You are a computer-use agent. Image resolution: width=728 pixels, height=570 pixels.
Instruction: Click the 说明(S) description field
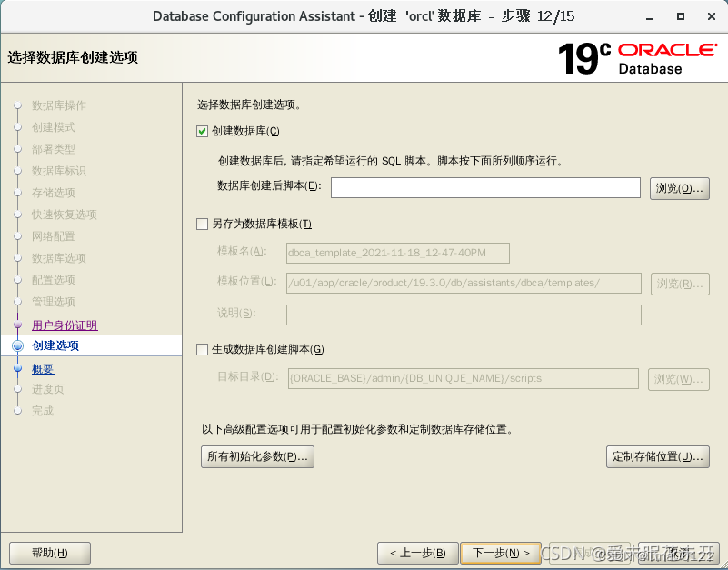(464, 315)
